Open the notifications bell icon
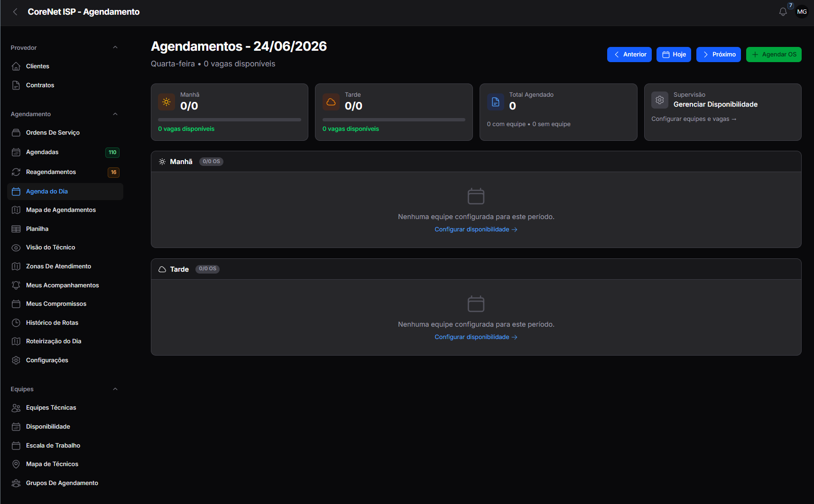The image size is (814, 504). tap(783, 12)
